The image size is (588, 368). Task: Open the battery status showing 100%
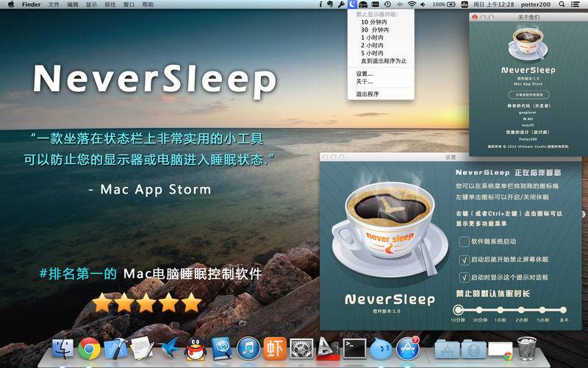coord(445,4)
